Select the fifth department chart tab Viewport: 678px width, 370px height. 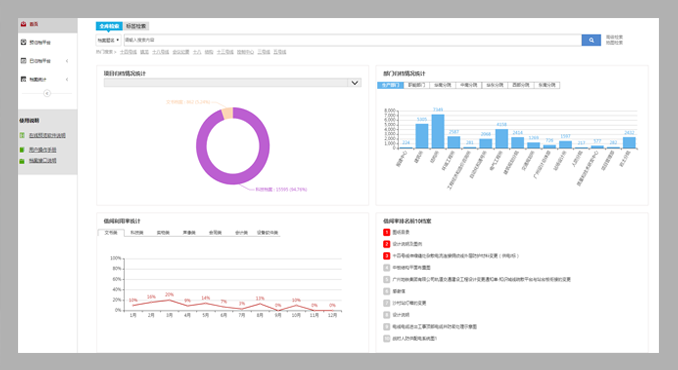[495, 85]
